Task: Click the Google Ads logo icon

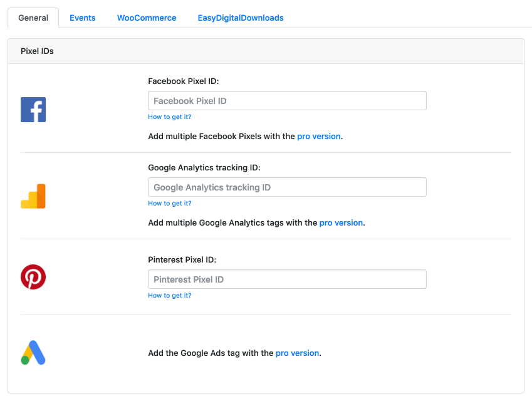Action: (x=33, y=353)
